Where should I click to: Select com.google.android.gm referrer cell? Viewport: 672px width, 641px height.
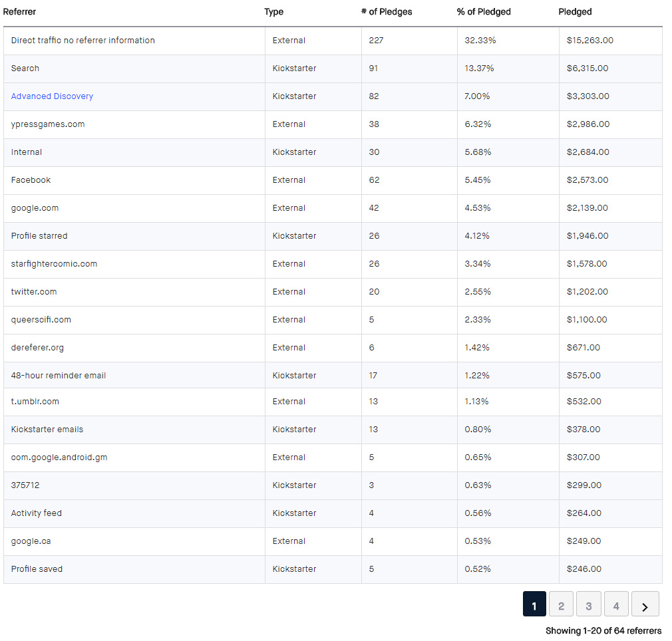[x=134, y=457]
